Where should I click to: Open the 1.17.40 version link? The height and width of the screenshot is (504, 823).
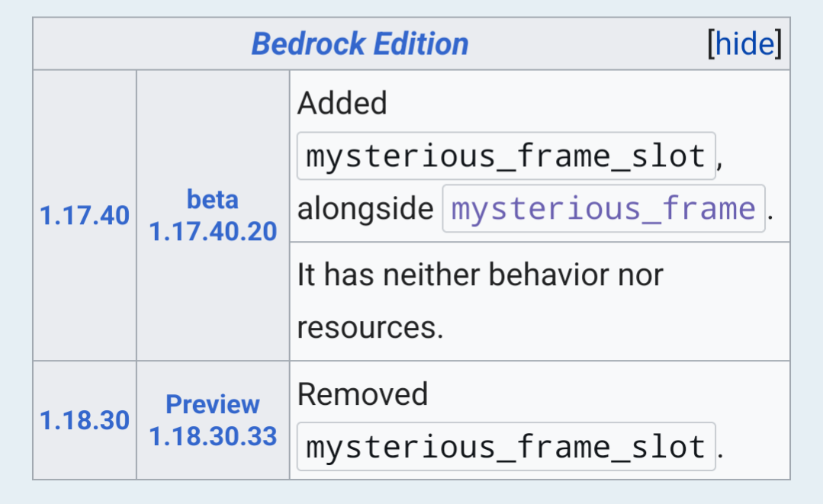pyautogui.click(x=85, y=216)
